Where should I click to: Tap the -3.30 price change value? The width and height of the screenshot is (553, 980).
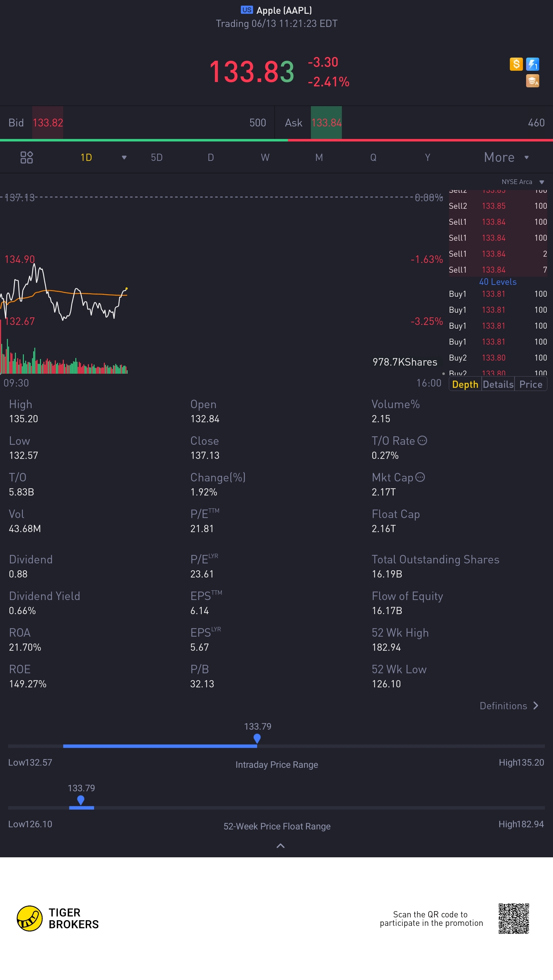click(323, 62)
